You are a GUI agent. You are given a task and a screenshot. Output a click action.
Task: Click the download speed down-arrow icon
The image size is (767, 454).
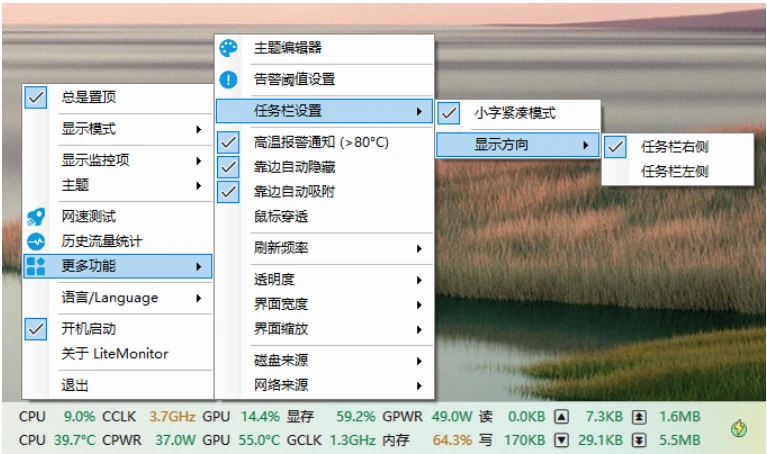click(561, 440)
